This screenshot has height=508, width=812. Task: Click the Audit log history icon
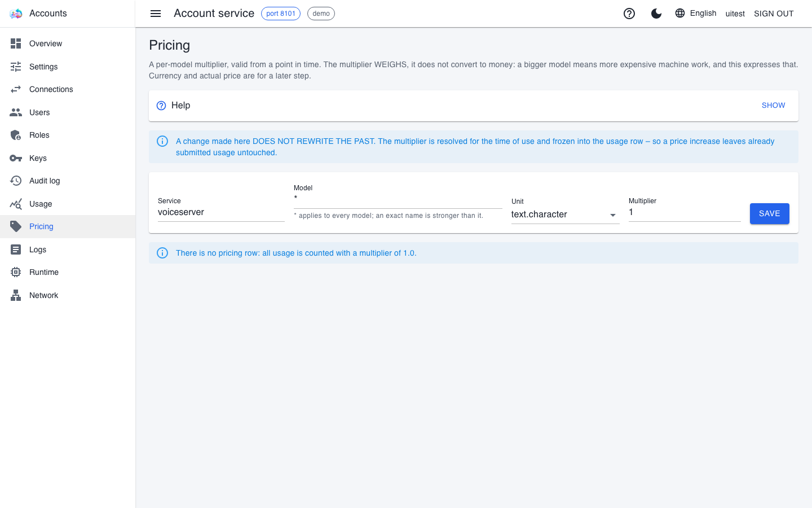pyautogui.click(x=16, y=181)
